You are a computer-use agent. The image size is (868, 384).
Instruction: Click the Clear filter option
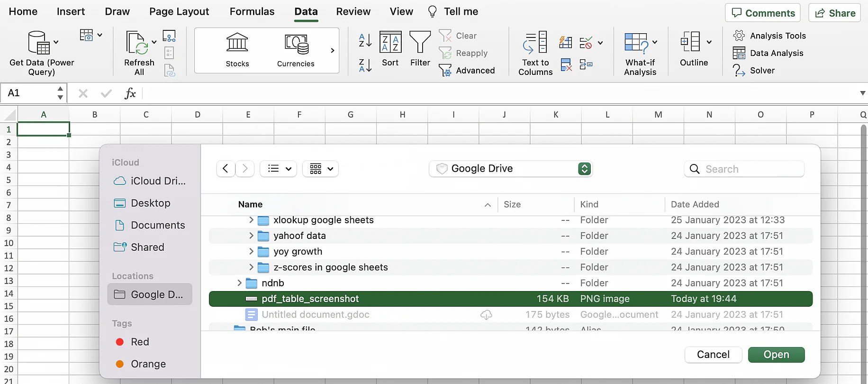[458, 36]
